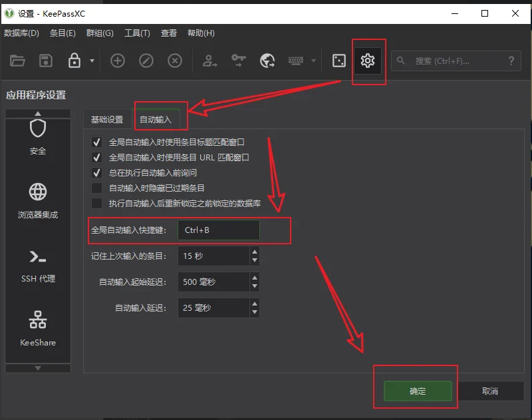Expand the auto-type keyboard dropdown arrow
The height and width of the screenshot is (420, 532).
(313, 61)
